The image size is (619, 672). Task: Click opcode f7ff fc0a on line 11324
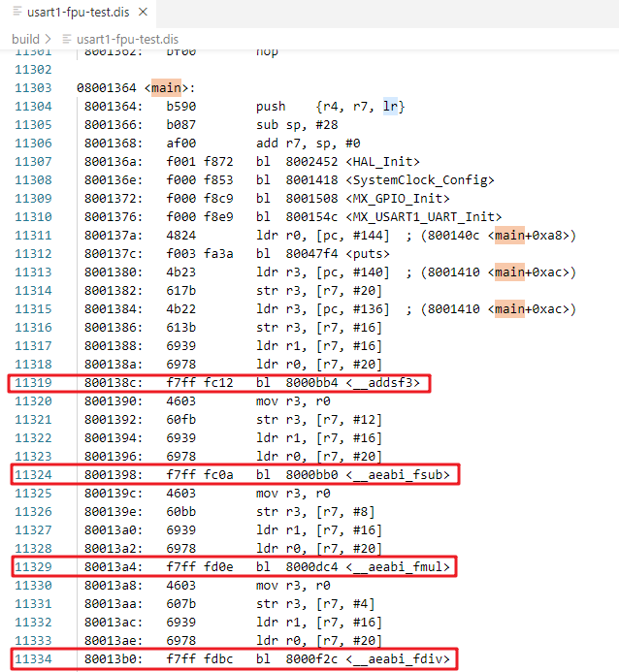tap(200, 475)
